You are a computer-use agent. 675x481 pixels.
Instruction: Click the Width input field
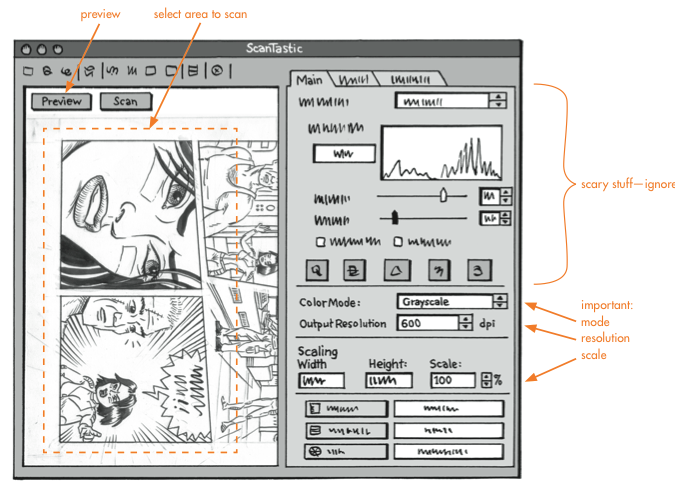pyautogui.click(x=322, y=381)
